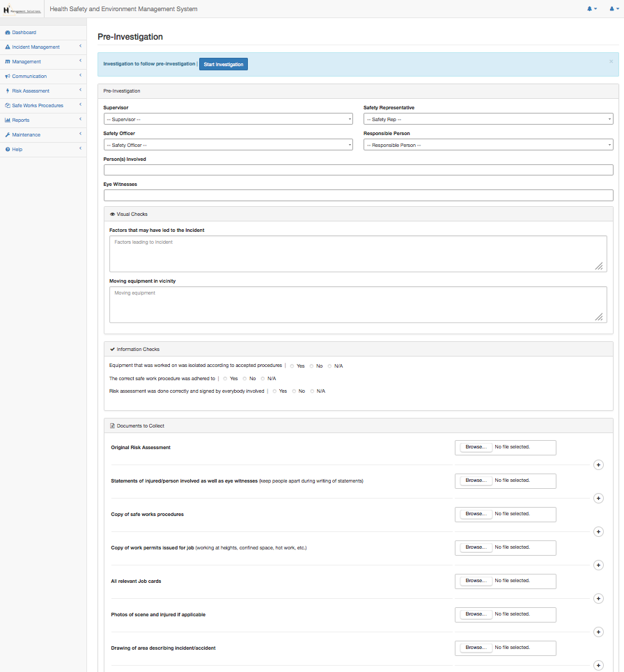The height and width of the screenshot is (672, 624).
Task: Click plus icon under Copy of safe works procedures
Action: click(598, 531)
